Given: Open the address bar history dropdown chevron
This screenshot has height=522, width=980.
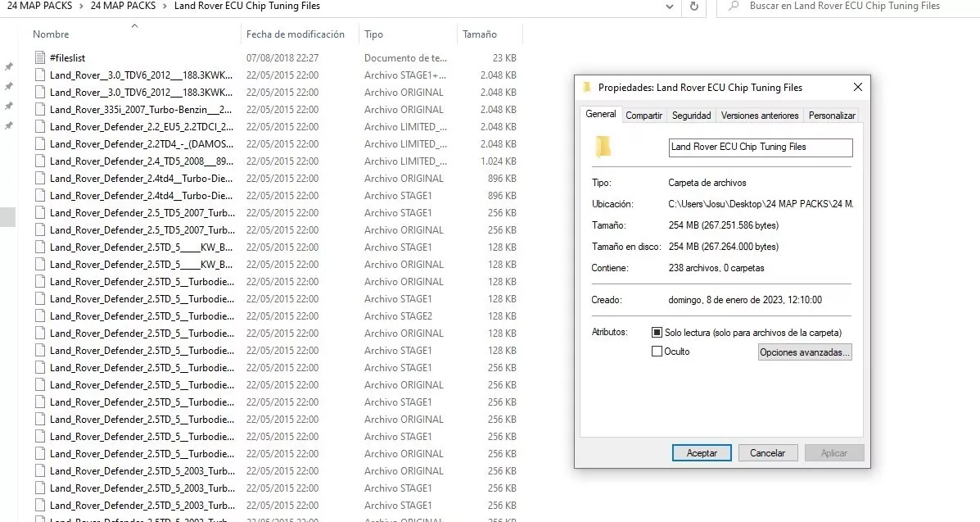Looking at the screenshot, I should coord(670,7).
